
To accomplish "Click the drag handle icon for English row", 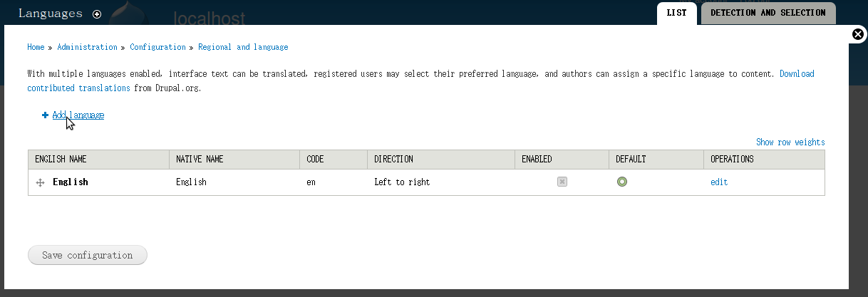I will coord(41,182).
